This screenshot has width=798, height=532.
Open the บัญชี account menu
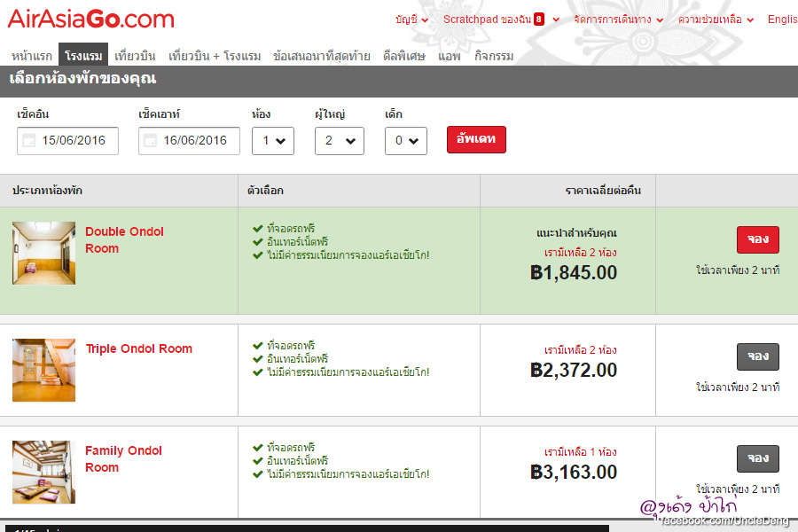pos(411,20)
